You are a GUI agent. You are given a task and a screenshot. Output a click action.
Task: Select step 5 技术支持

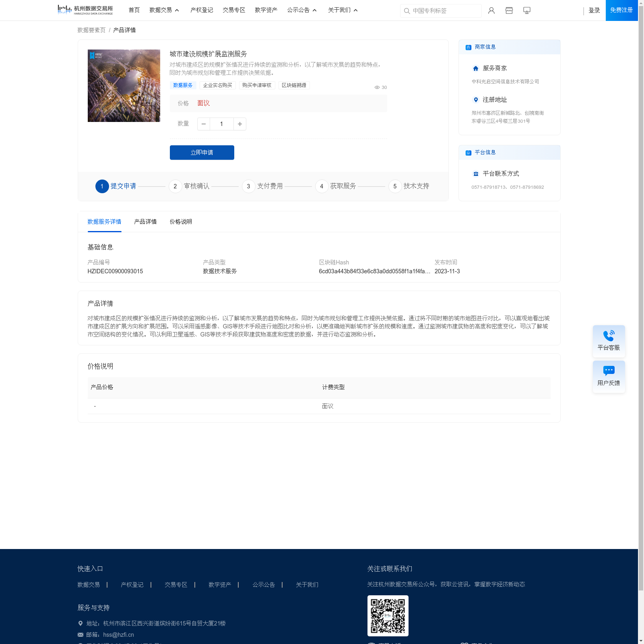409,186
